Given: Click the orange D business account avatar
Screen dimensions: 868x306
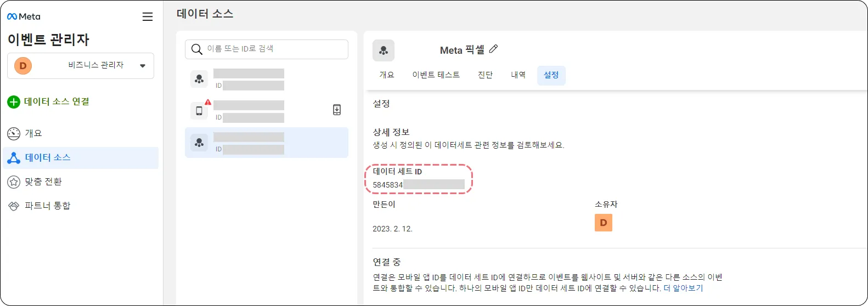Looking at the screenshot, I should (23, 66).
